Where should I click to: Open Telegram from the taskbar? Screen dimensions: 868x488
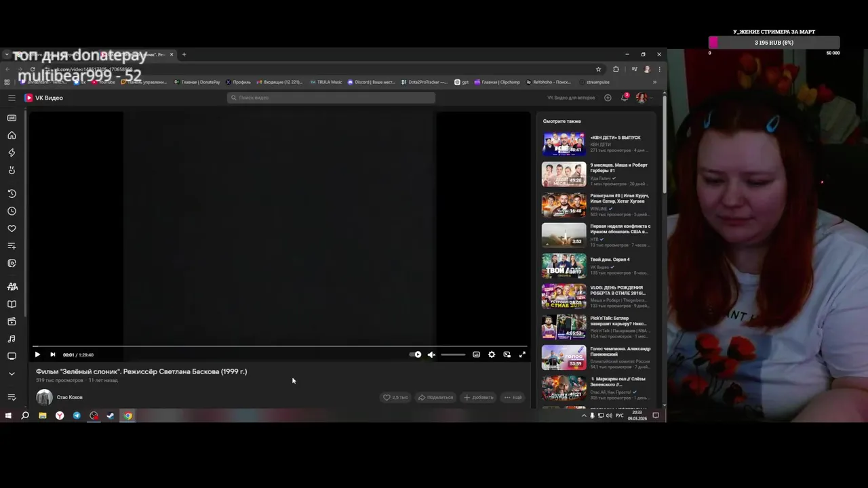coord(77,415)
